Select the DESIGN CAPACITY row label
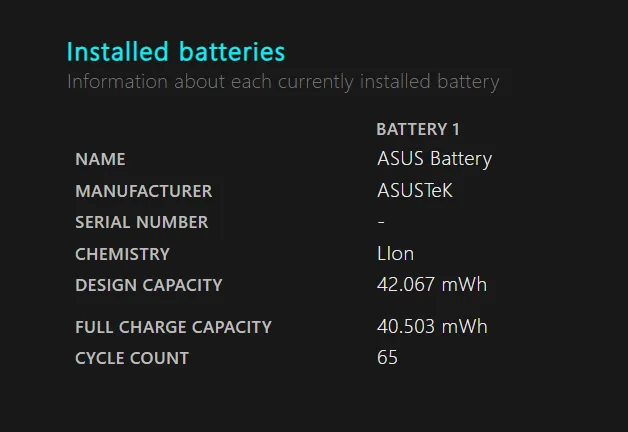This screenshot has height=432, width=628. tap(148, 285)
